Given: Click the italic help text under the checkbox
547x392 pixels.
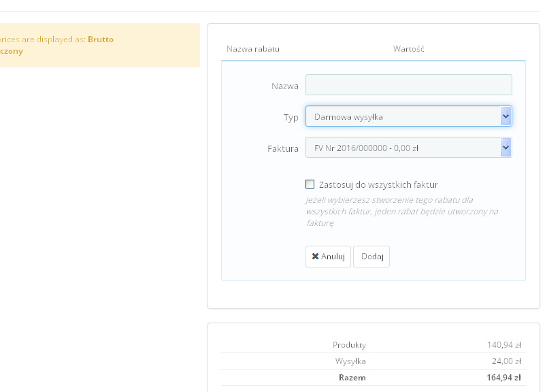Looking at the screenshot, I should point(401,211).
